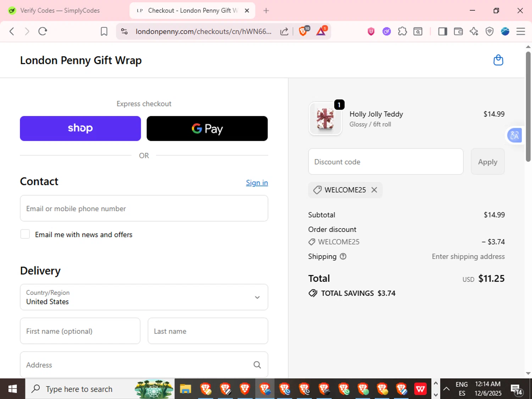Click the page search toolbar icon
This screenshot has width=532, height=399.
click(x=418, y=32)
